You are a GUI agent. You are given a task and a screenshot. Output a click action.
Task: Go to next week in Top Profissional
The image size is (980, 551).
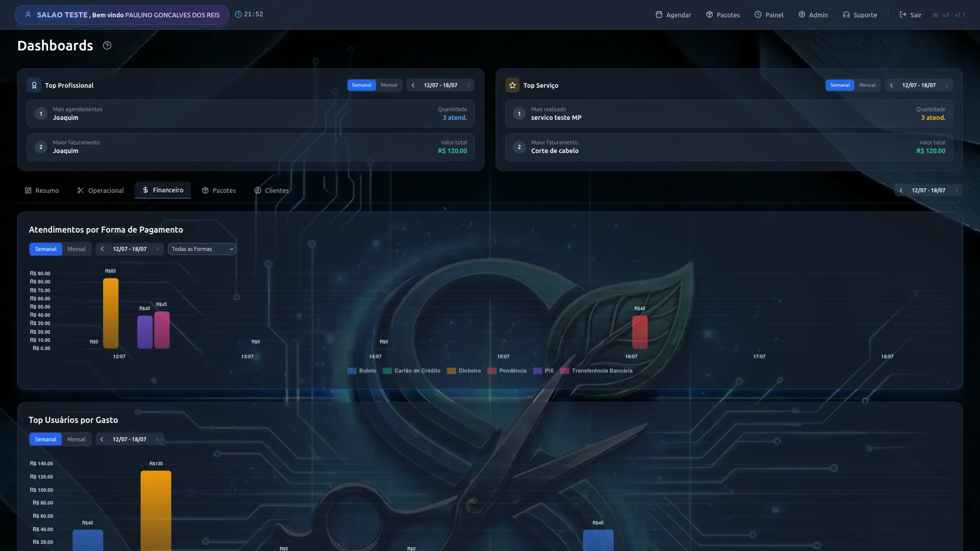click(469, 85)
